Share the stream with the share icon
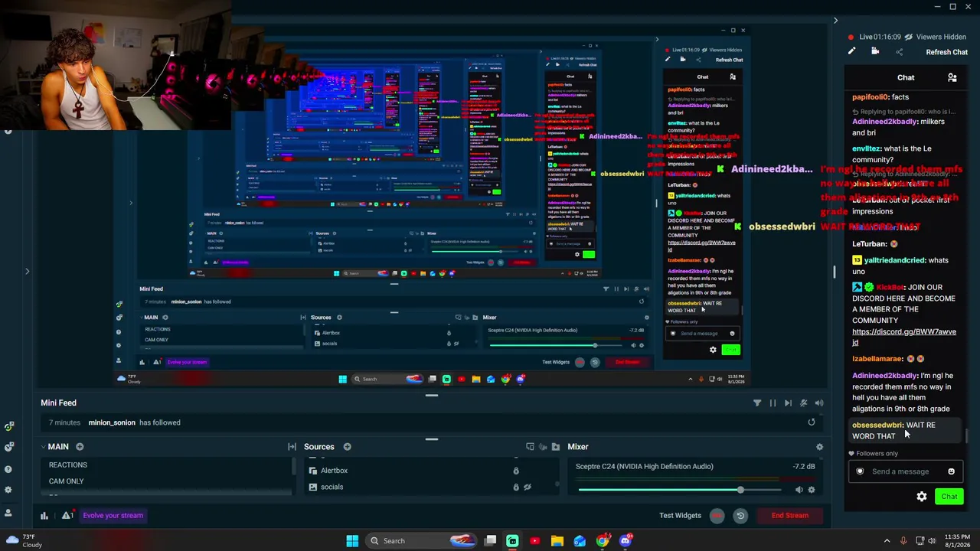 [900, 52]
